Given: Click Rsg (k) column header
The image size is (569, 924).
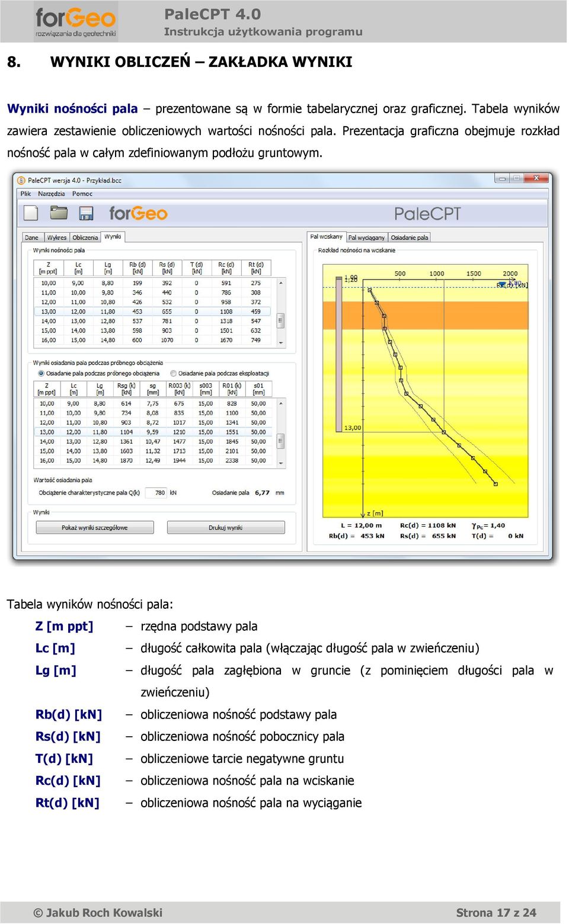Looking at the screenshot, I should [126, 389].
